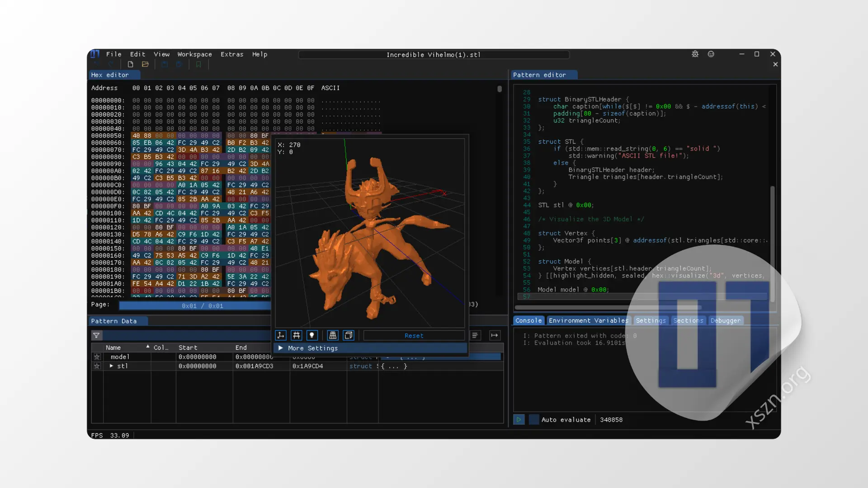Click the wireframe cube draw-mode icon

click(349, 335)
